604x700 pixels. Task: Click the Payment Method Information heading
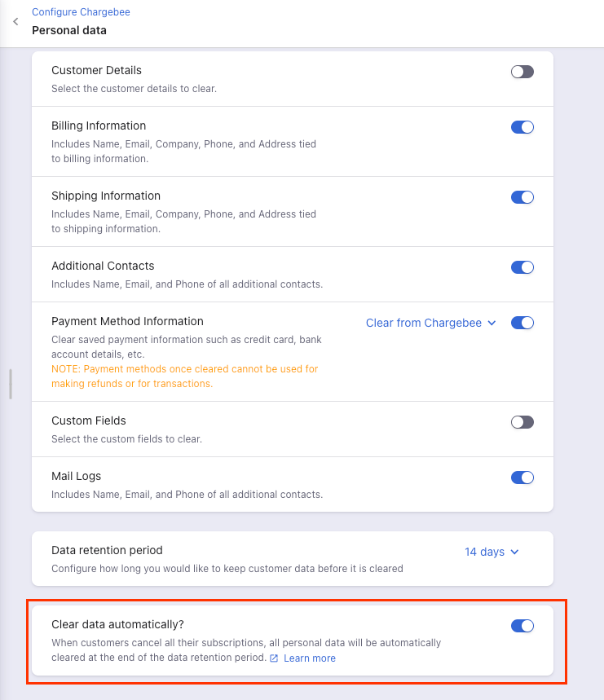(127, 321)
